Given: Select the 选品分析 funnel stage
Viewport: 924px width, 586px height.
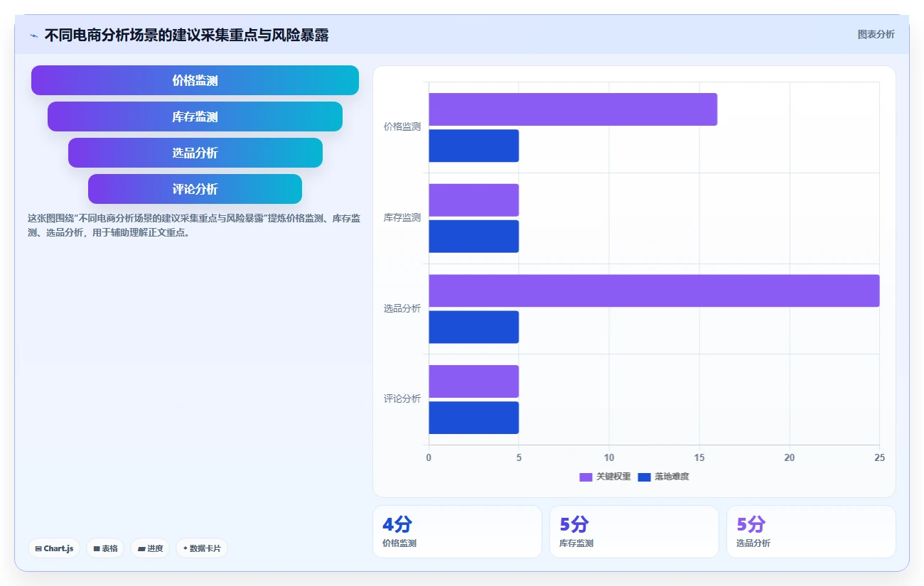Looking at the screenshot, I should 195,153.
